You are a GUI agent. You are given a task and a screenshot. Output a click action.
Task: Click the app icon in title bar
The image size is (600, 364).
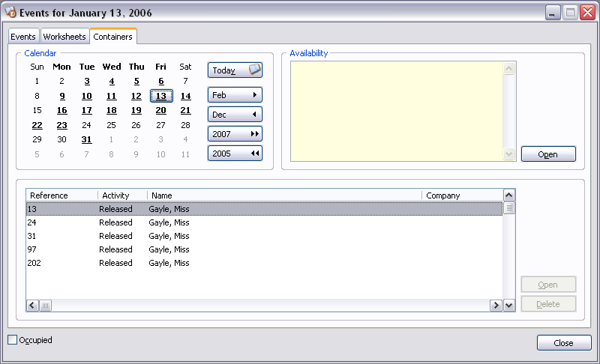(10, 13)
